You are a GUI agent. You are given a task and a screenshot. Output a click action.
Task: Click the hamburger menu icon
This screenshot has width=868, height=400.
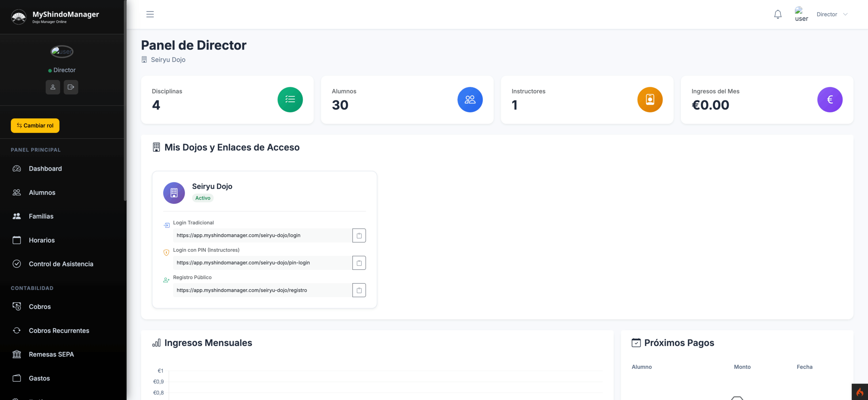point(150,14)
